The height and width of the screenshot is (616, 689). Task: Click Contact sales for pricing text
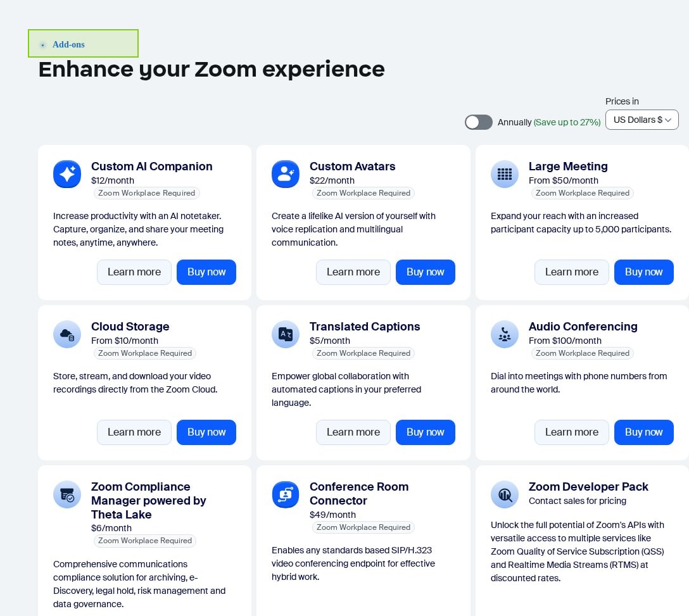(578, 501)
